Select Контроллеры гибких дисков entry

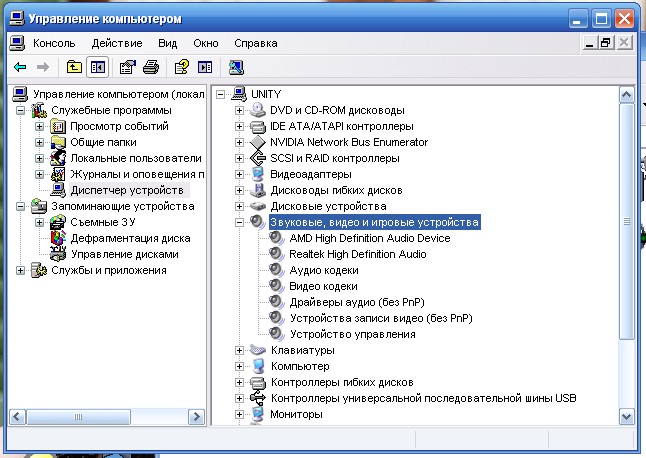(342, 382)
